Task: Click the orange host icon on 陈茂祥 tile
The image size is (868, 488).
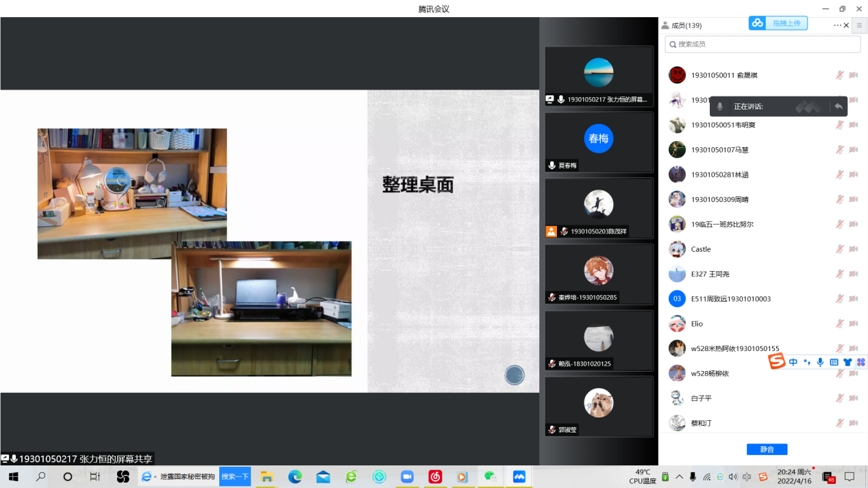Action: coord(551,231)
